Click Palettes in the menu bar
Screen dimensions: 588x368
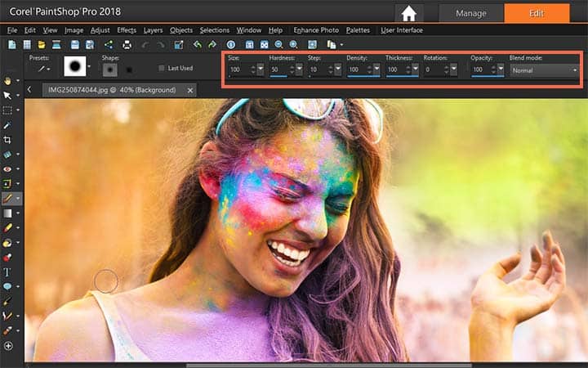pos(358,30)
